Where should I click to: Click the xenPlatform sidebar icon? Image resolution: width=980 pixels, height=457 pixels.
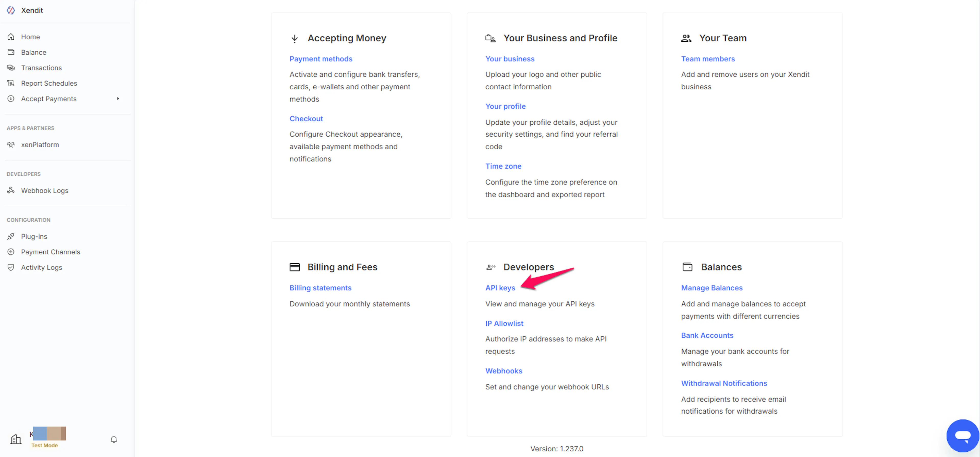click(11, 144)
